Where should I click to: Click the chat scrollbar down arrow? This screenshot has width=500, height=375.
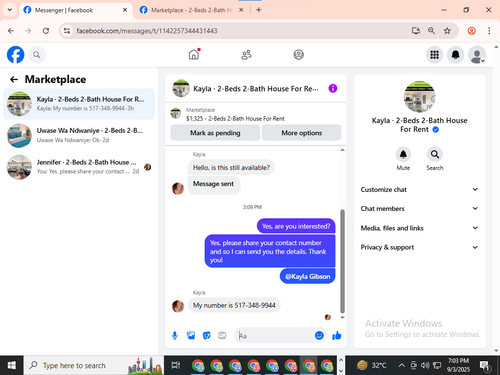tap(342, 317)
